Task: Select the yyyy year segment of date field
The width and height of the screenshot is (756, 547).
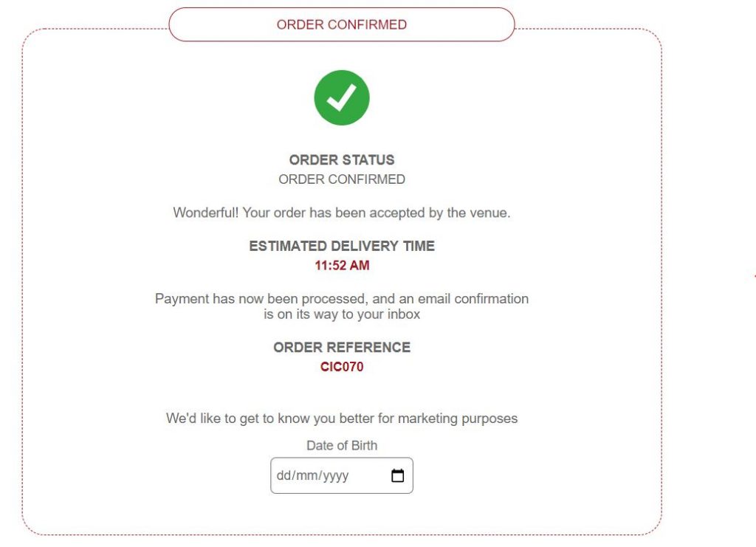Action: (336, 475)
